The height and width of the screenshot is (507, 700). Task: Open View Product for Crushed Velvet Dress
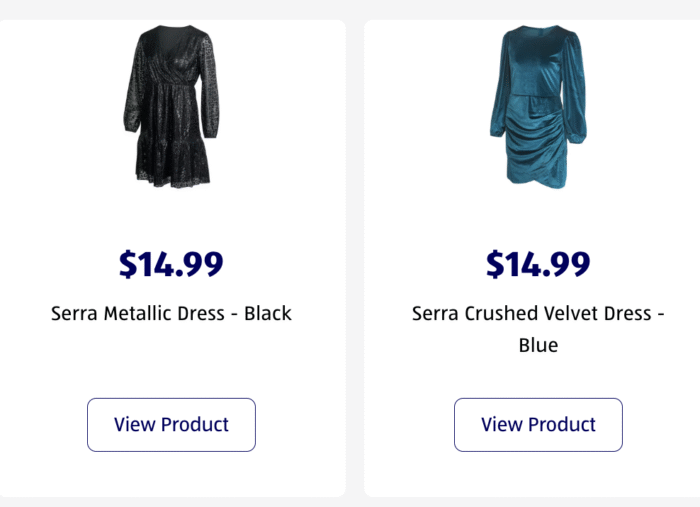point(538,424)
